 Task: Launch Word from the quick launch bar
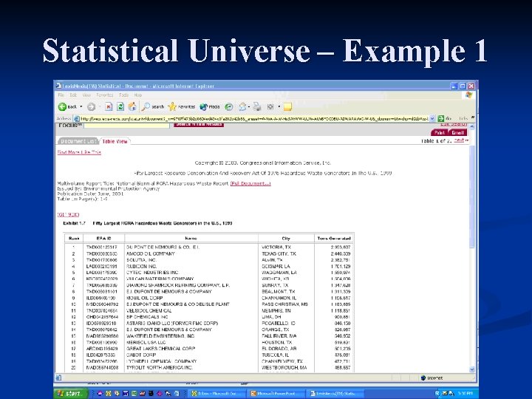(x=126, y=394)
